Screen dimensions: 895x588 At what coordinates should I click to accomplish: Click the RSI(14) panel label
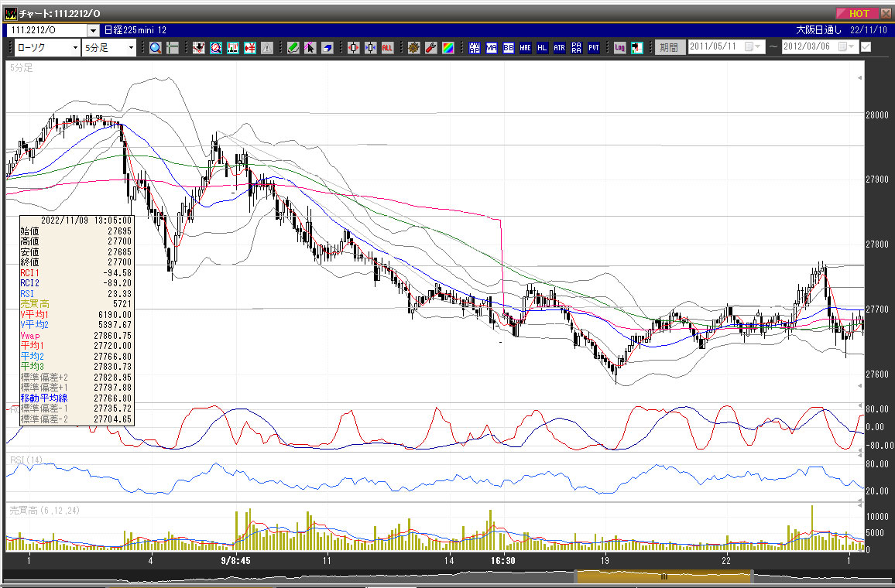[x=26, y=460]
